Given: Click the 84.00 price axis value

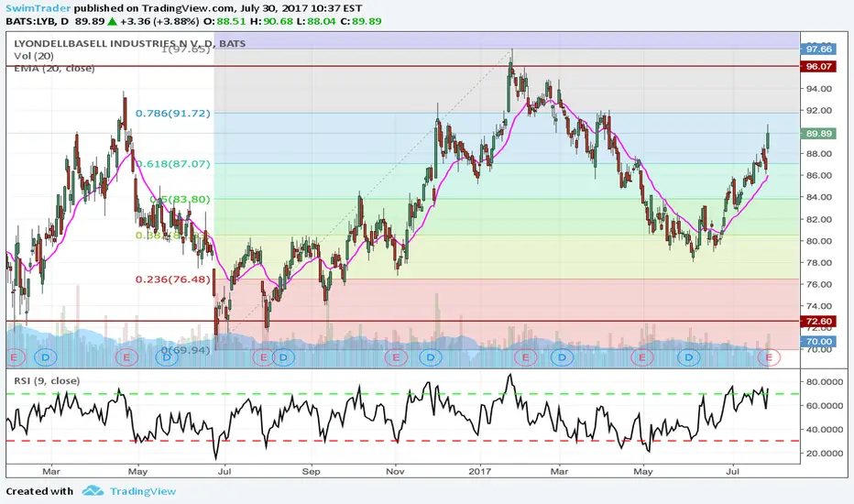Looking at the screenshot, I should pos(819,197).
